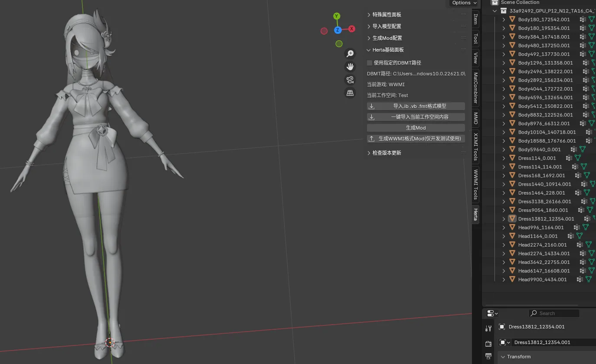Click the collection icon of 33a92492_GPU collection
This screenshot has height=364, width=596.
pyautogui.click(x=504, y=11)
